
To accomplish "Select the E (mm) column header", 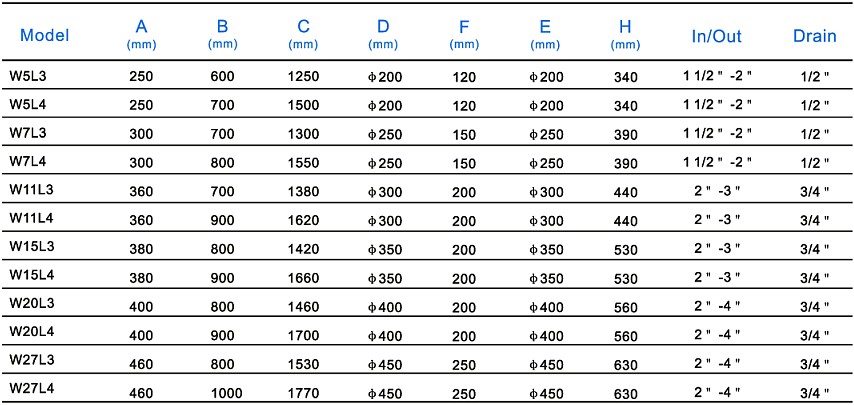I will (x=545, y=35).
